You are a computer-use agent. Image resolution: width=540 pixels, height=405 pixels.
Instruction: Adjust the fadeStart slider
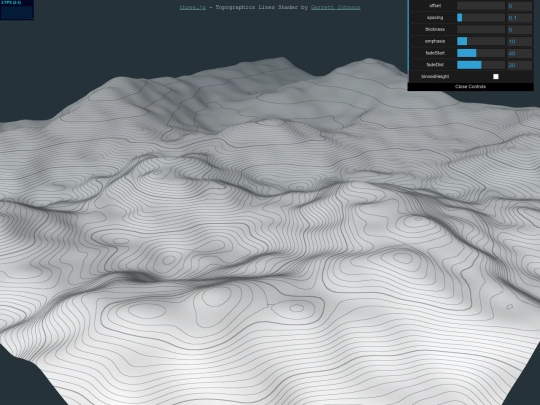481,53
